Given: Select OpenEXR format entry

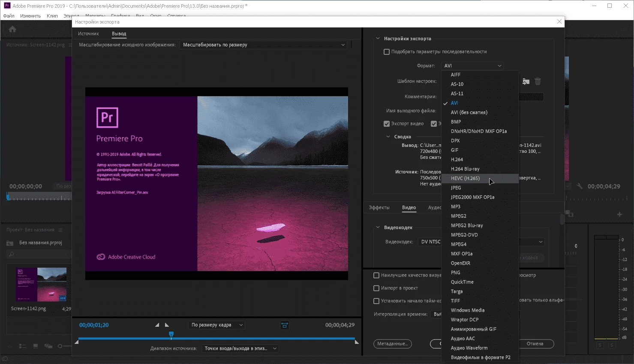Looking at the screenshot, I should 480,263.
